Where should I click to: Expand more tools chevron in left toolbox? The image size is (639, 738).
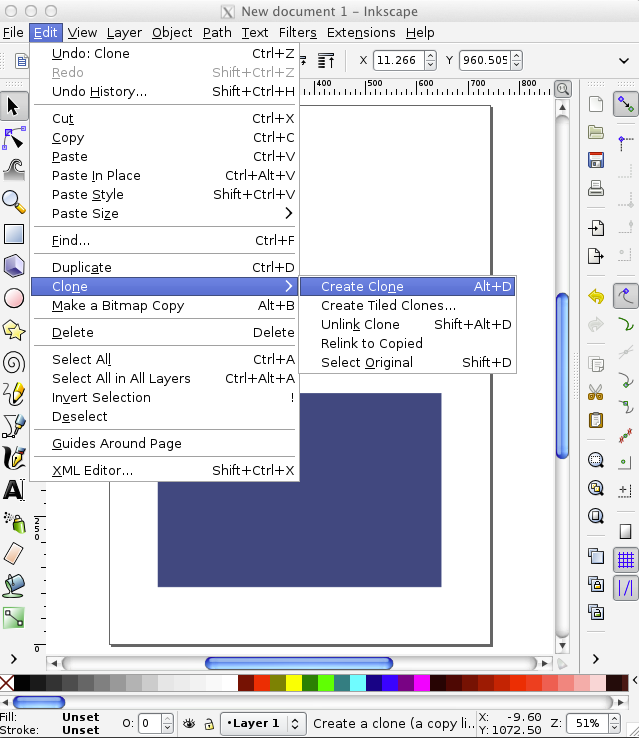coord(14,659)
